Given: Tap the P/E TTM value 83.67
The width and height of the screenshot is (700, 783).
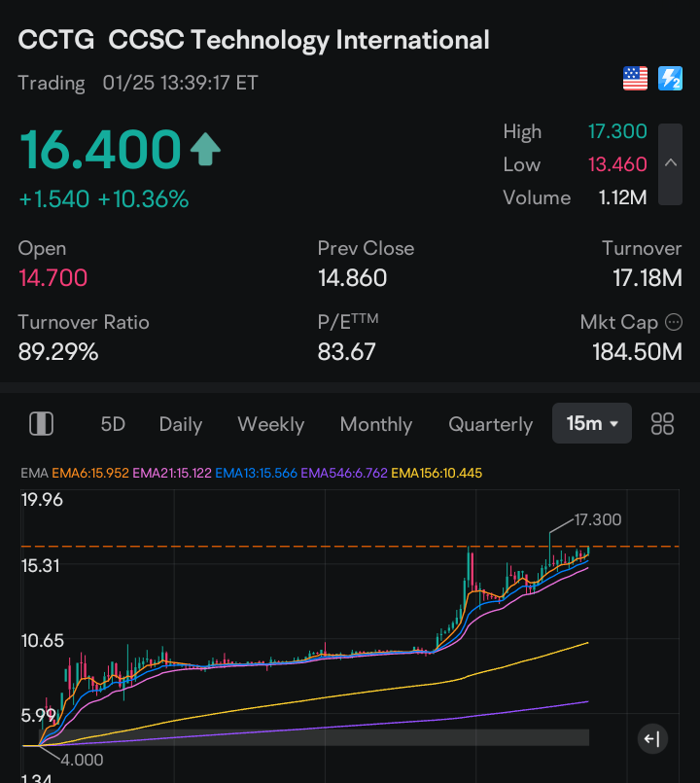Looking at the screenshot, I should [346, 351].
